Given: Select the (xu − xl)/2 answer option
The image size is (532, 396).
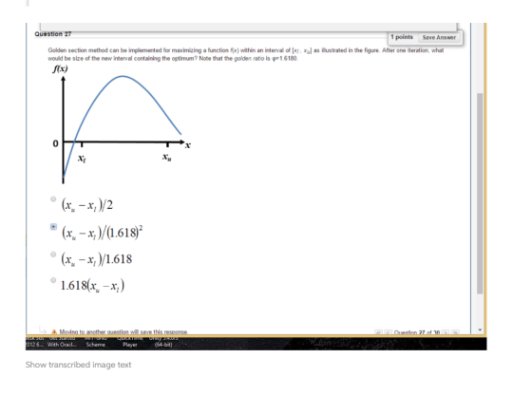Looking at the screenshot, I should point(53,199).
